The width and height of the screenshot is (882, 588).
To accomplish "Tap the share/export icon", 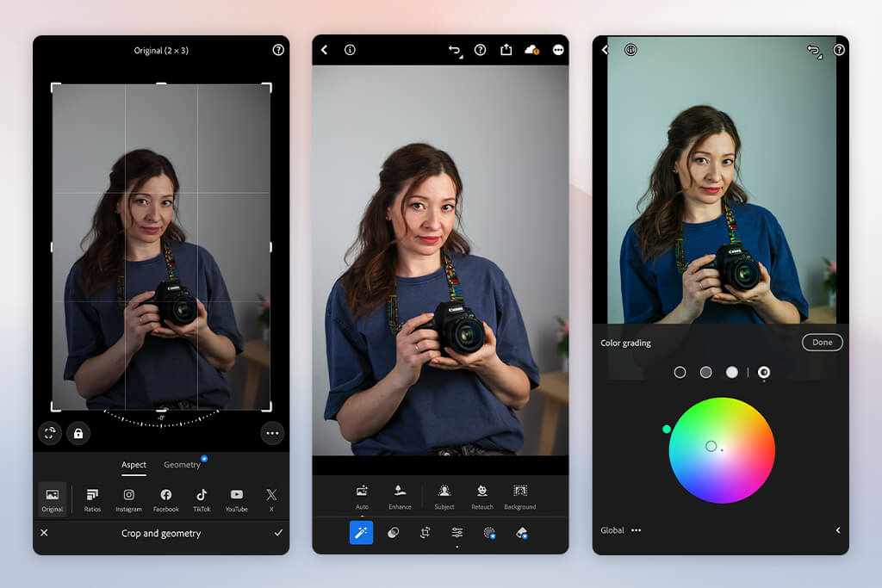I will (x=506, y=49).
